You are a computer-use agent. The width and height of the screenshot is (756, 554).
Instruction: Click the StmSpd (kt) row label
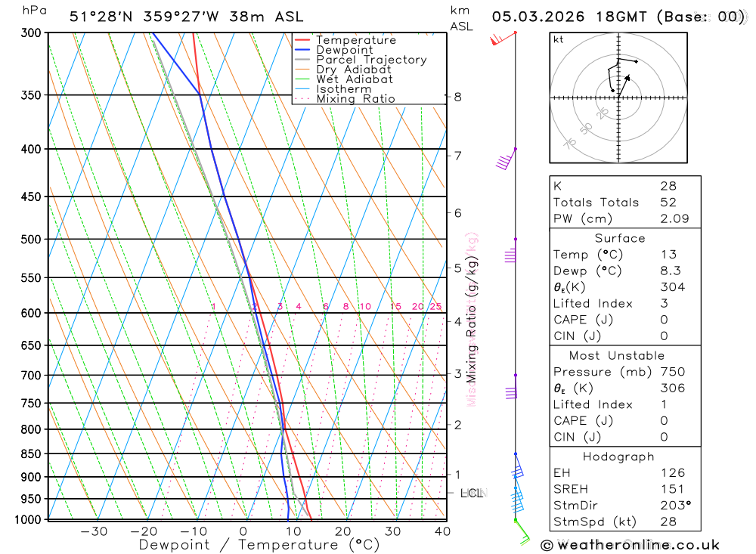pyautogui.click(x=594, y=522)
